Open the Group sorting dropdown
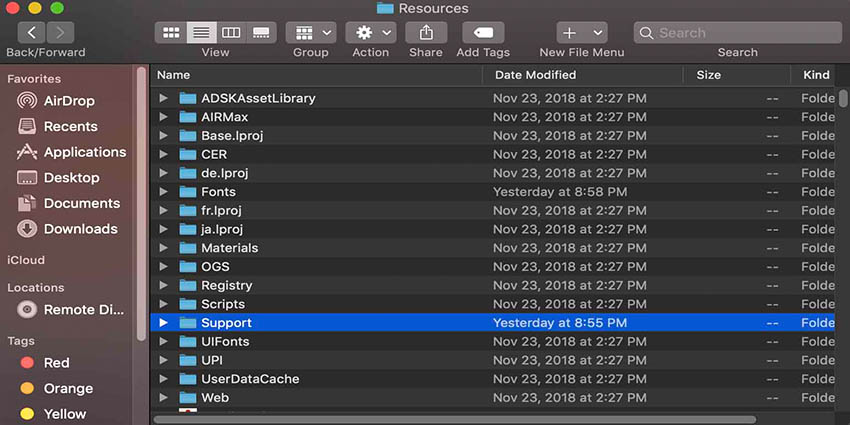Viewport: 850px width, 425px height. tap(310, 33)
